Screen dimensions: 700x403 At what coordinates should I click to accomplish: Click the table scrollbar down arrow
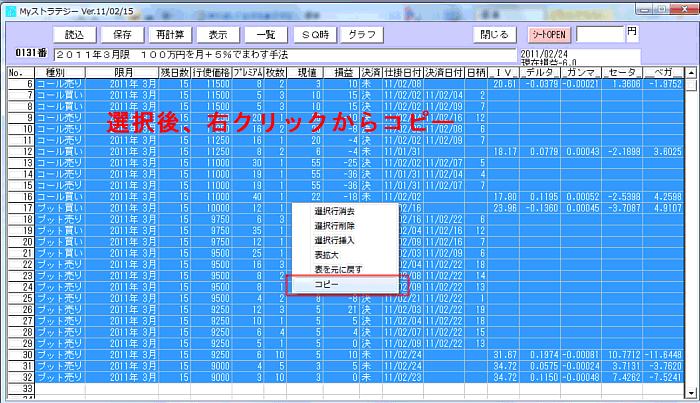691,393
